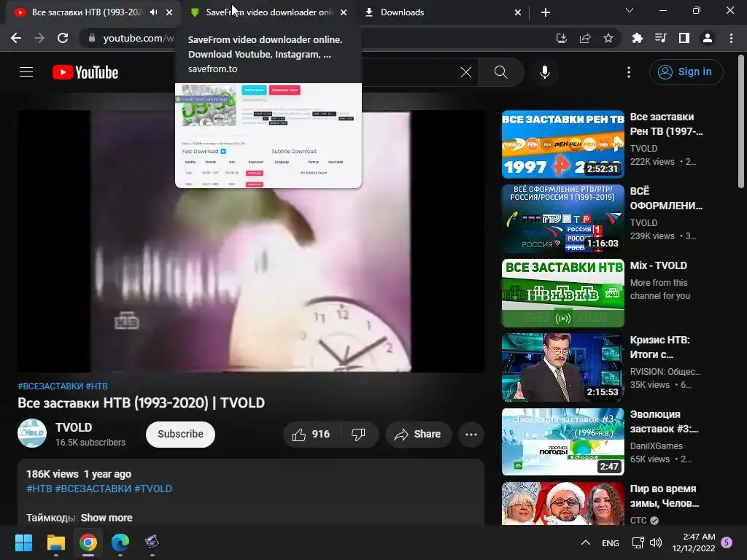The height and width of the screenshot is (560, 747).
Task: Open the video editor taskbar app
Action: tap(152, 542)
